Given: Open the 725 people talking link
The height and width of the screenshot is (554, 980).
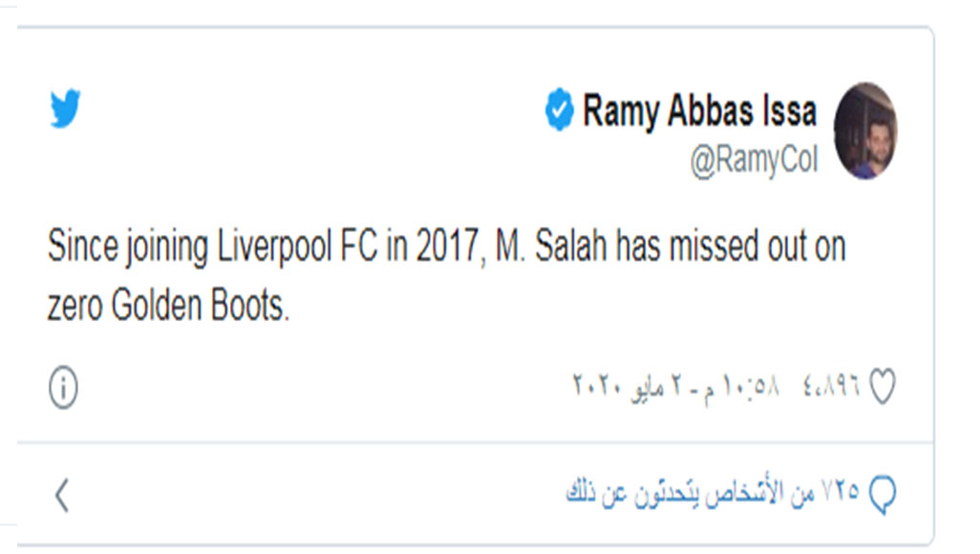Looking at the screenshot, I should click(713, 493).
